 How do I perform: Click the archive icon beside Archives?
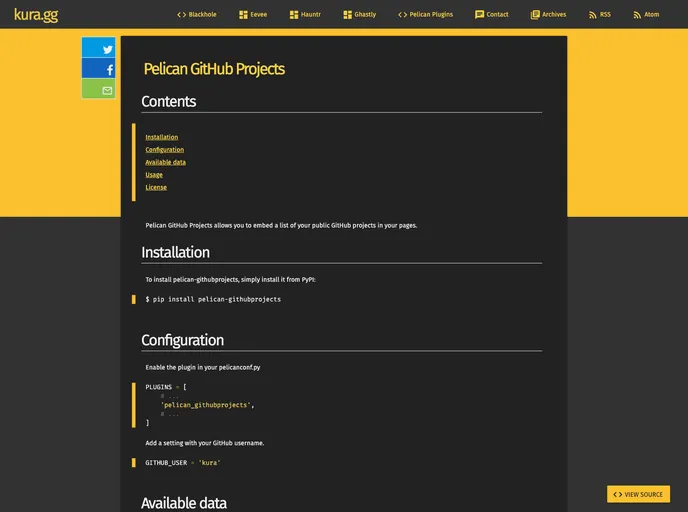[535, 14]
